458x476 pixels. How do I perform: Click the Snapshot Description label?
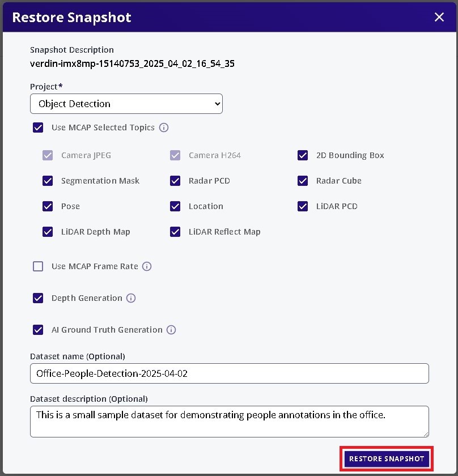click(x=72, y=50)
